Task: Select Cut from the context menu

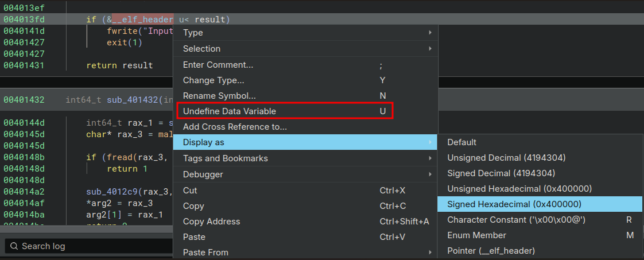Action: [190, 190]
